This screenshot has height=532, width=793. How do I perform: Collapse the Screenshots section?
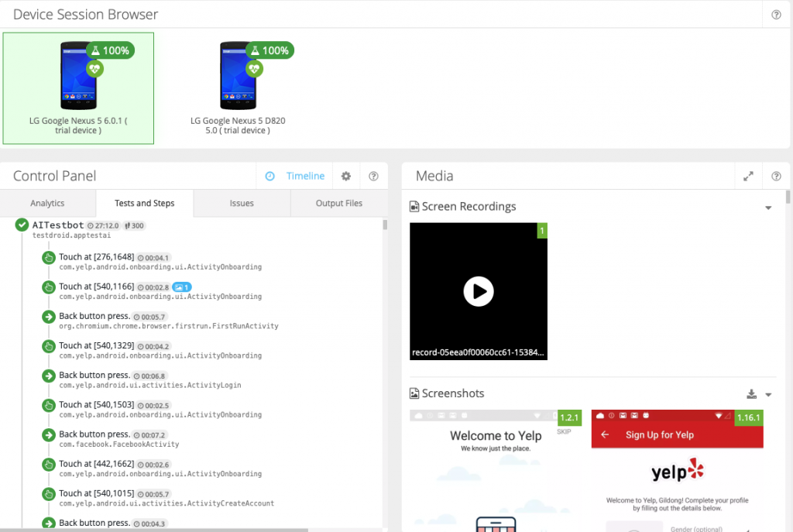pyautogui.click(x=768, y=395)
